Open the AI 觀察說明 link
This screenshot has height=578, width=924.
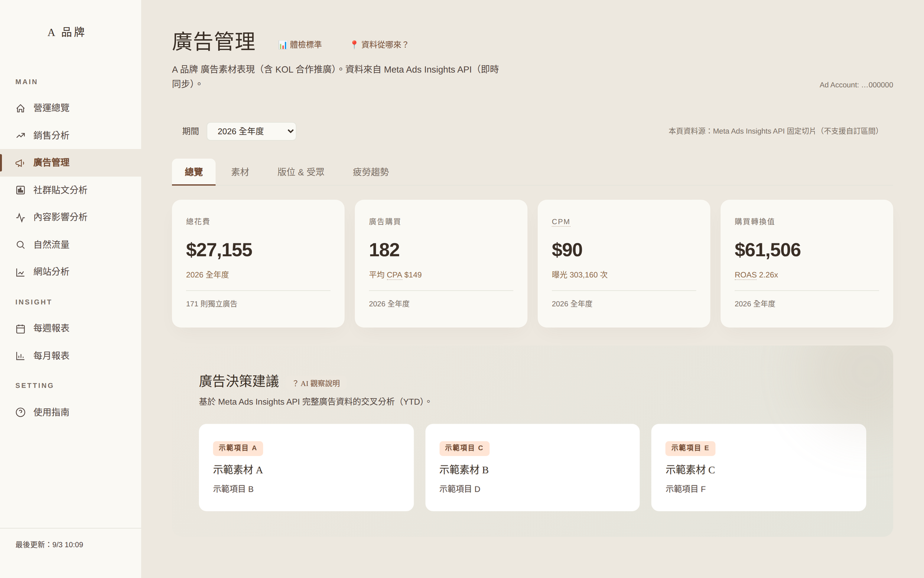[x=316, y=384]
